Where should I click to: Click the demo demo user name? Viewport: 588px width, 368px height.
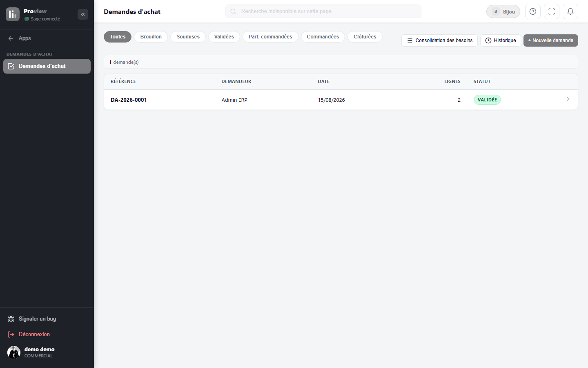(39, 349)
